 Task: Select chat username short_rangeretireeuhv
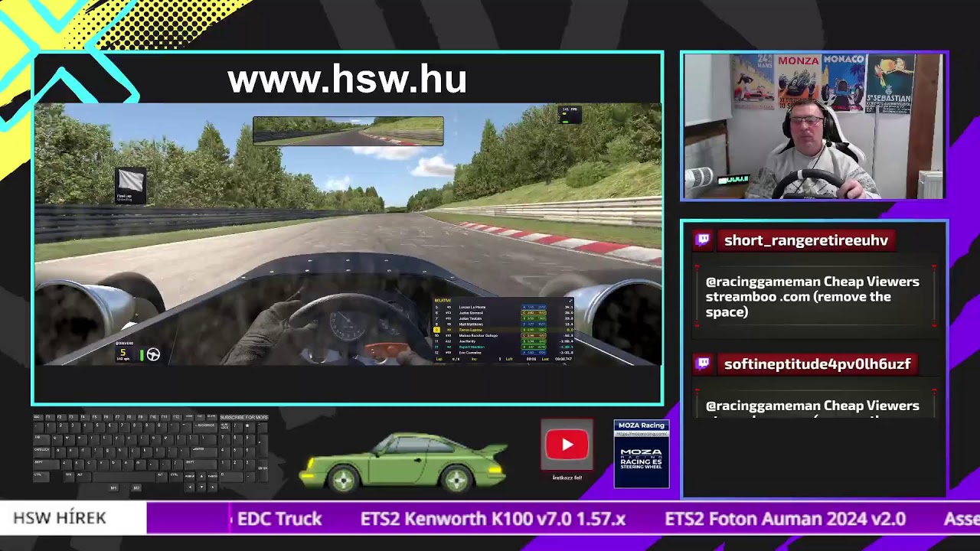(x=806, y=240)
